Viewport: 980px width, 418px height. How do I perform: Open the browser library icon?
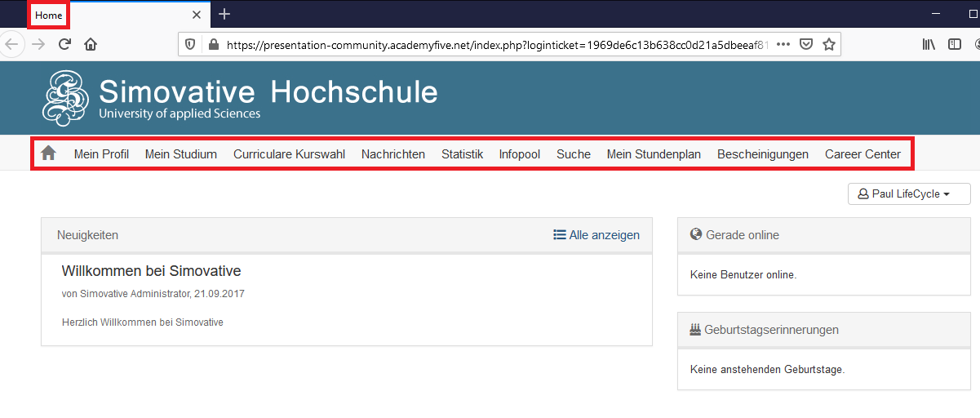click(929, 44)
